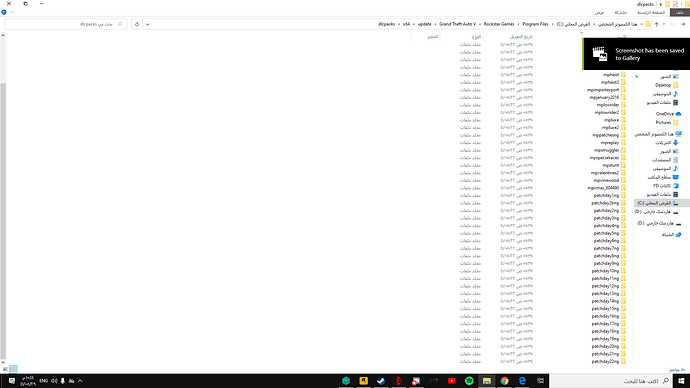Select OneDrive cloud icon in sidebar
Screen dimensions: 690x388
click(678, 113)
